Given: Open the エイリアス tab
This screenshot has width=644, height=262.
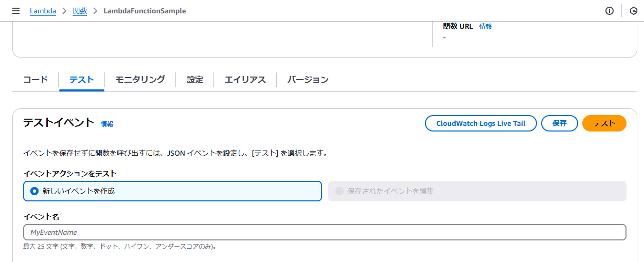Looking at the screenshot, I should 245,80.
